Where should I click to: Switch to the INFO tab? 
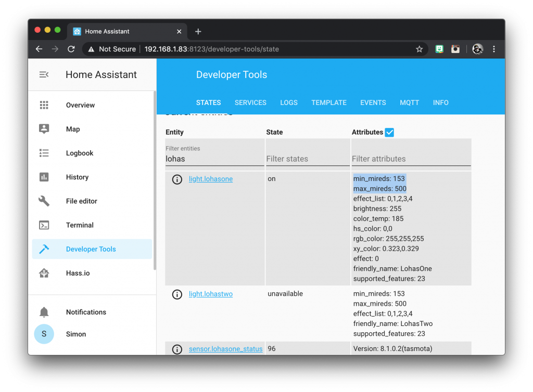click(x=441, y=102)
